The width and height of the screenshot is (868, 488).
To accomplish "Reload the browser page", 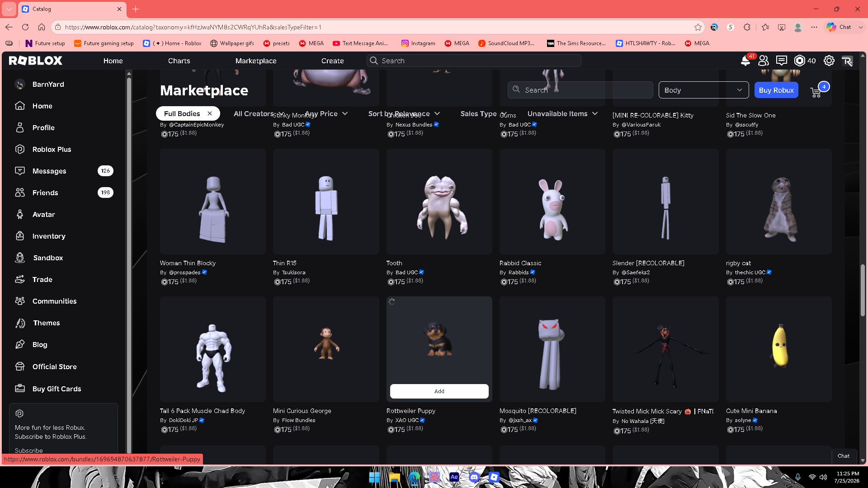I will tap(25, 27).
